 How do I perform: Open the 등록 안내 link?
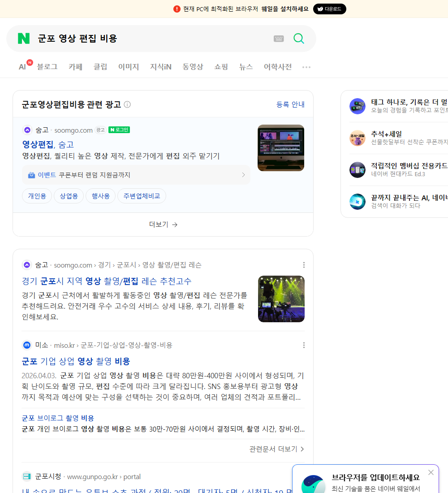290,104
